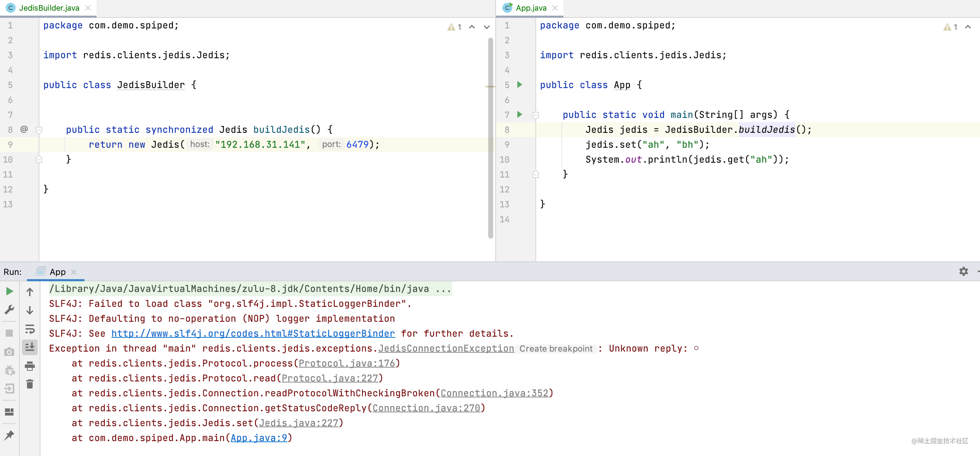This screenshot has width=980, height=456.
Task: Click the stop process square icon
Action: point(10,333)
